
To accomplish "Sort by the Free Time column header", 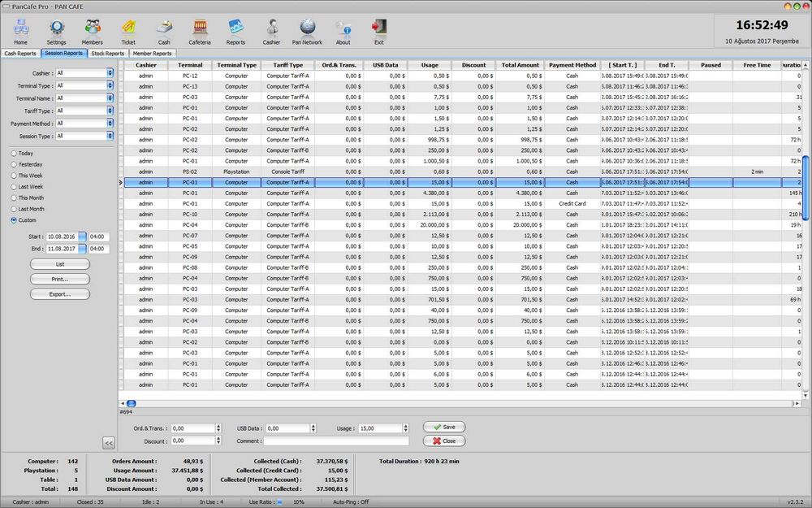I will (757, 65).
